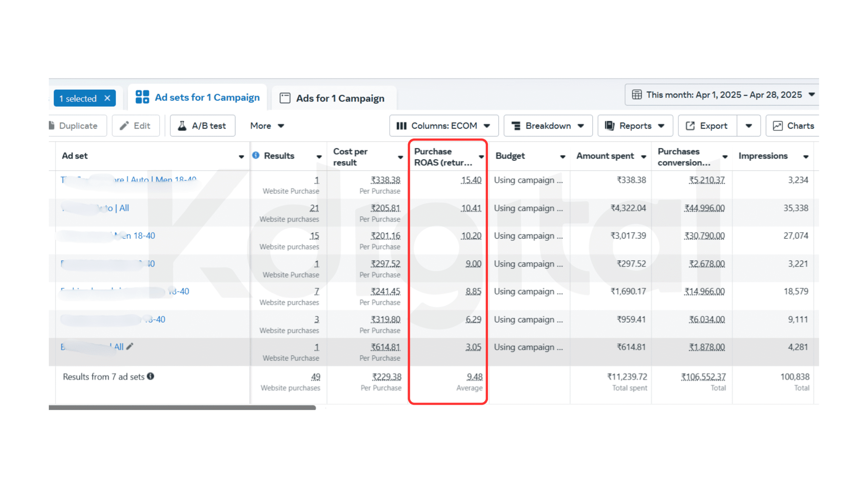
Task: Sort by Amount spent column header arrow
Action: 644,156
